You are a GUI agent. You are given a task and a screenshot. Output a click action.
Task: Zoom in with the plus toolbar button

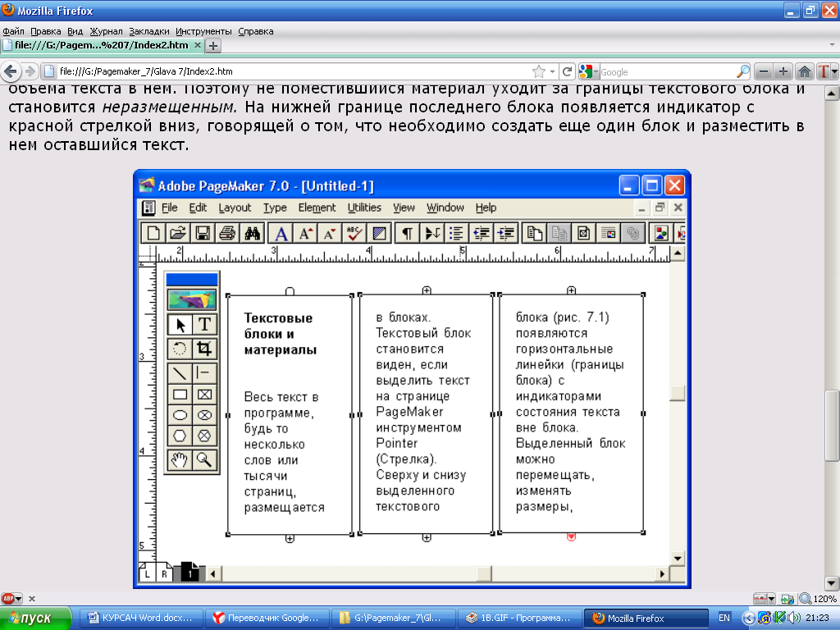click(x=783, y=71)
